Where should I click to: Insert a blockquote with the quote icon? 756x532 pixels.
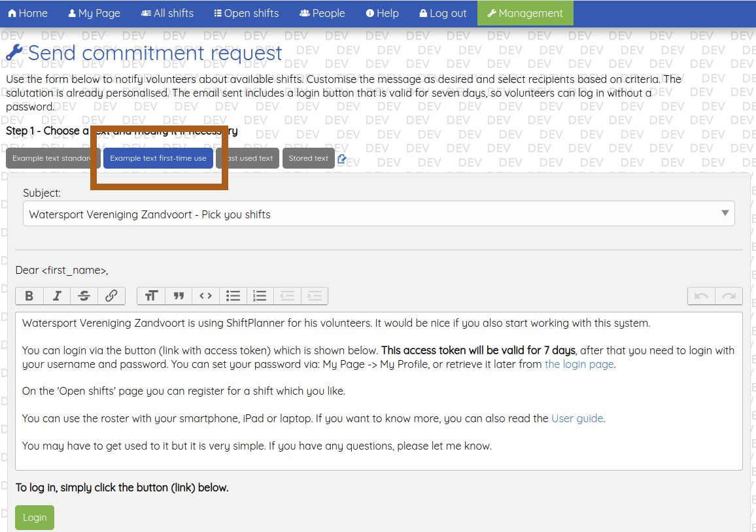click(179, 295)
